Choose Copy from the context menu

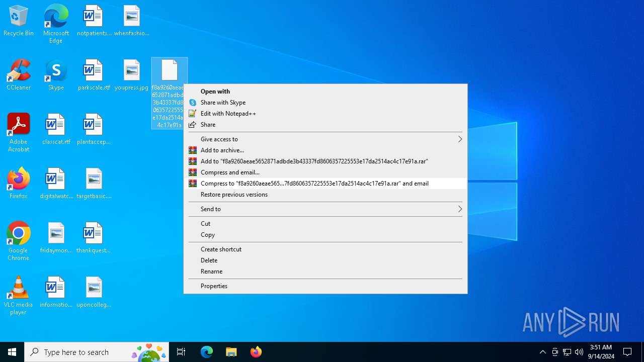tap(325, 235)
